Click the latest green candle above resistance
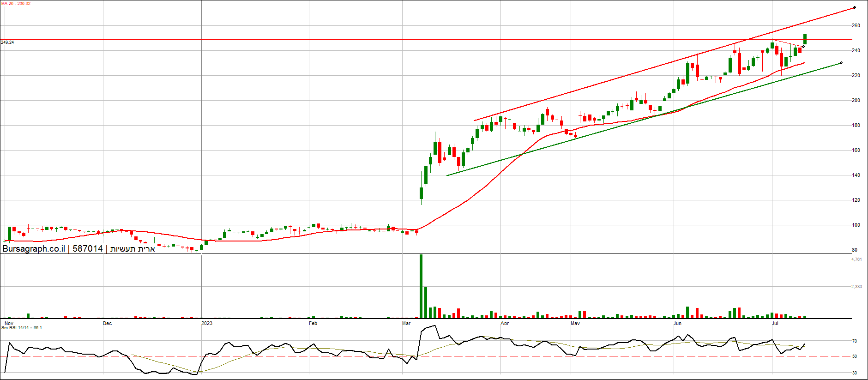The width and height of the screenshot is (868, 380). tap(805, 39)
